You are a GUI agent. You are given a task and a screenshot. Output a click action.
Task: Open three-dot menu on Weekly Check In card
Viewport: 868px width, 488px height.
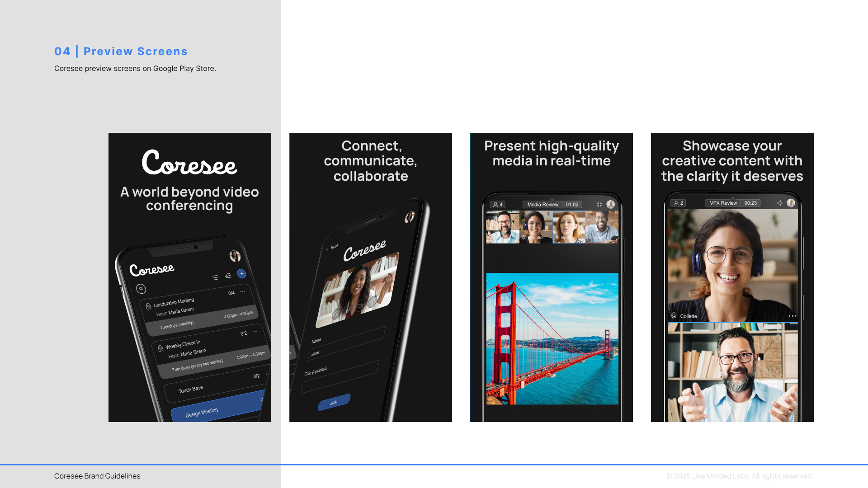(255, 332)
